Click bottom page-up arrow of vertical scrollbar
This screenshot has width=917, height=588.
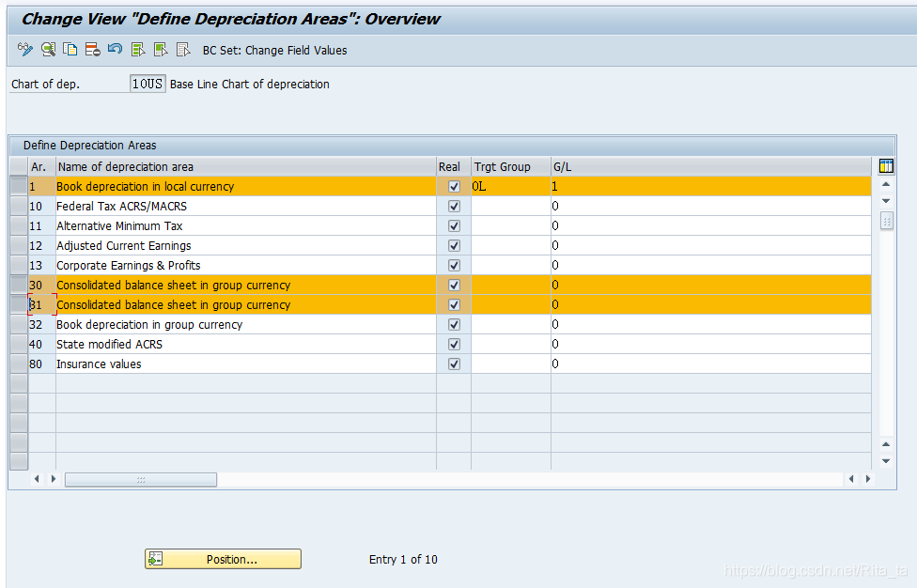point(886,444)
